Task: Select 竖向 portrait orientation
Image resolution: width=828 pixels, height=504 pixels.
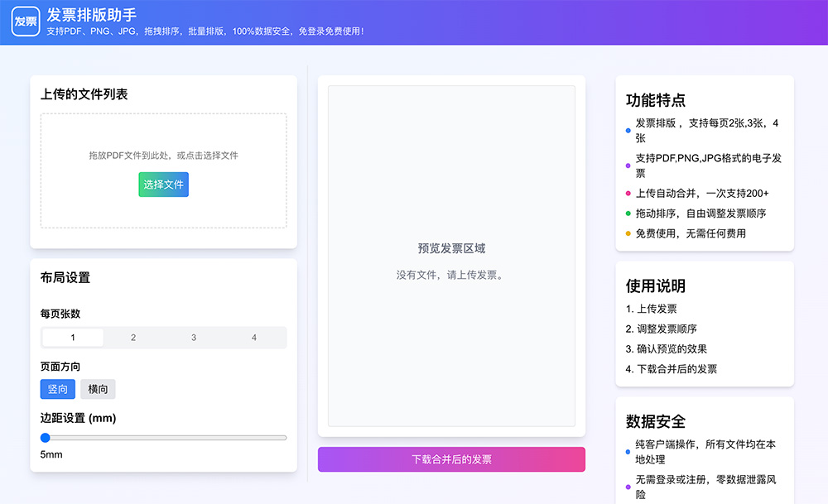Action: coord(57,389)
